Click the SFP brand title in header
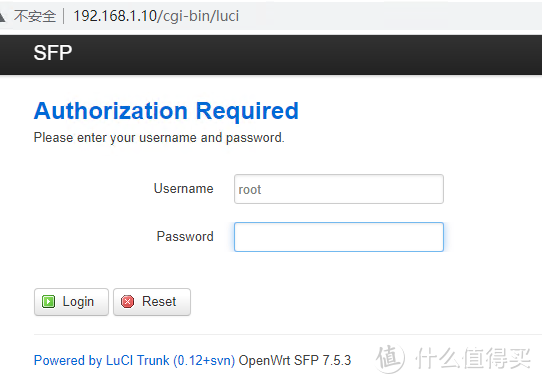This screenshot has width=542, height=384. (x=53, y=53)
